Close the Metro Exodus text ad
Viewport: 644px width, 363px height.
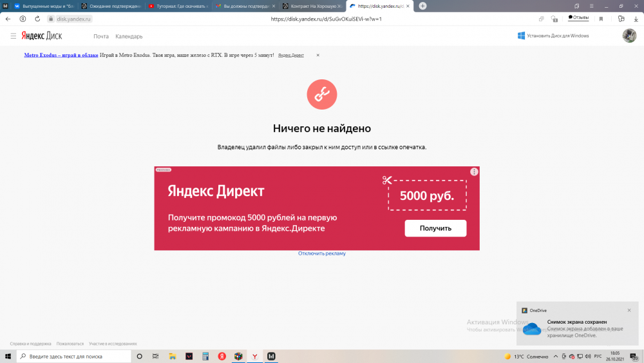[x=318, y=55]
